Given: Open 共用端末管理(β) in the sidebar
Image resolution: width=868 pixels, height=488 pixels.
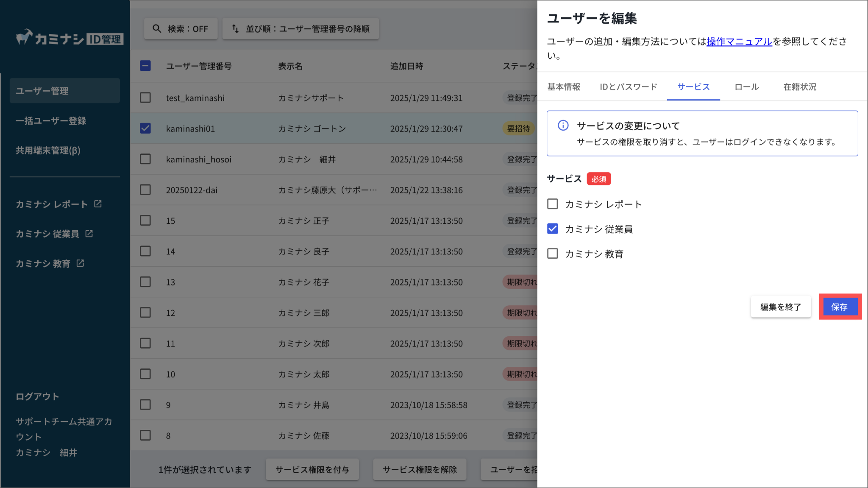Looking at the screenshot, I should click(x=48, y=151).
